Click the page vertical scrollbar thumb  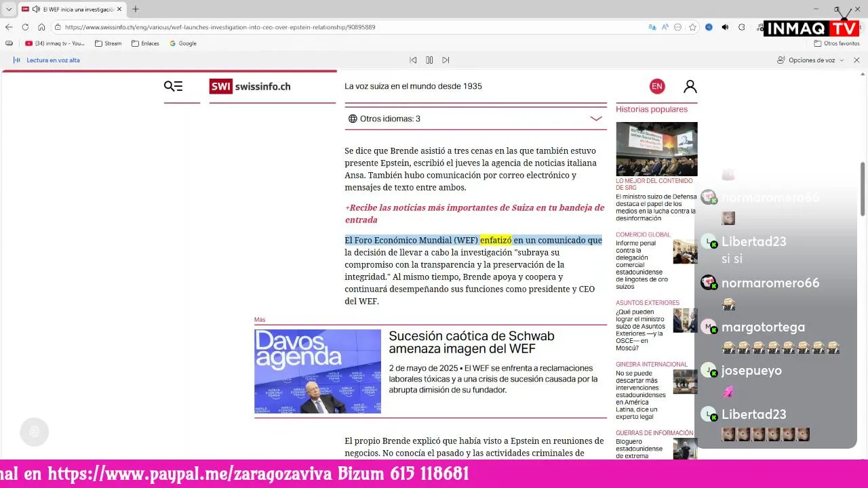pyautogui.click(x=863, y=190)
